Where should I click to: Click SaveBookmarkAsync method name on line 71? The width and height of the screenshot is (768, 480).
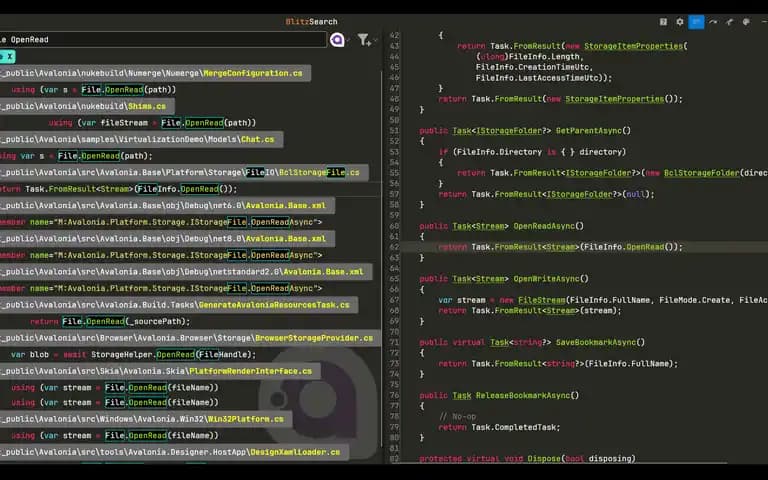595,342
